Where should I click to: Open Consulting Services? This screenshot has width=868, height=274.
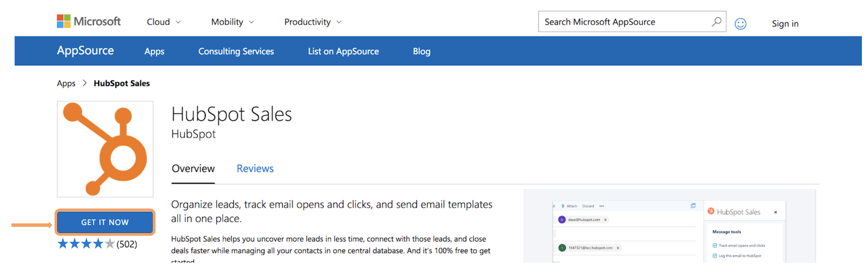pyautogui.click(x=236, y=51)
